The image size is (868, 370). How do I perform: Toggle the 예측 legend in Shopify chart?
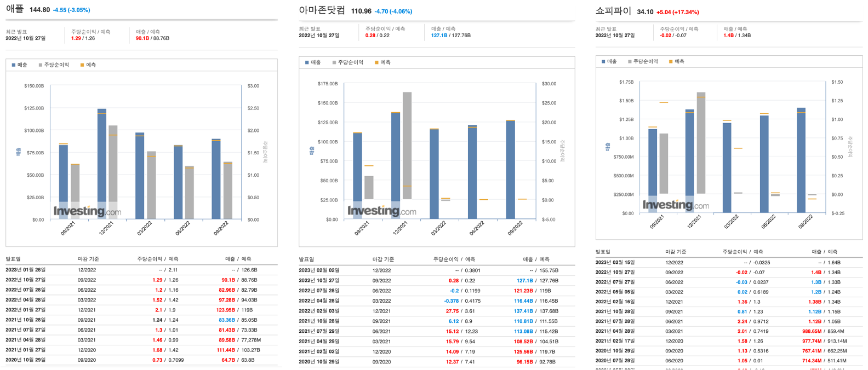pyautogui.click(x=676, y=61)
